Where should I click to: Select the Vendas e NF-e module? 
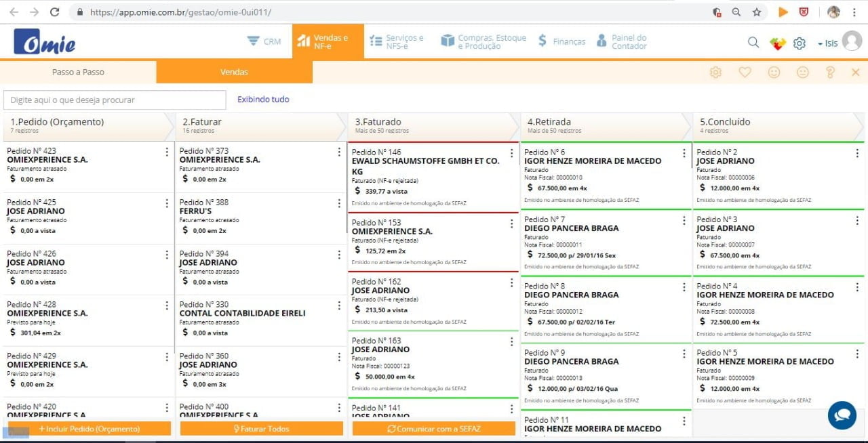pyautogui.click(x=328, y=41)
